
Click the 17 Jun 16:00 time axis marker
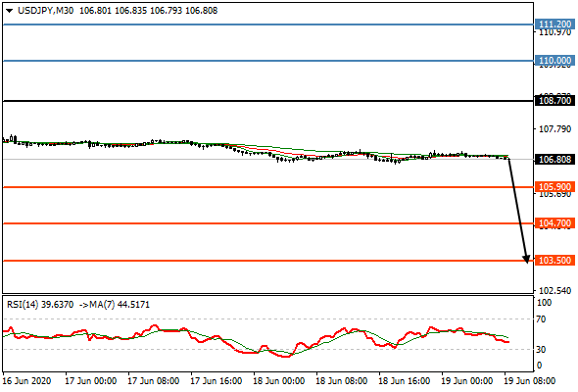click(x=216, y=381)
